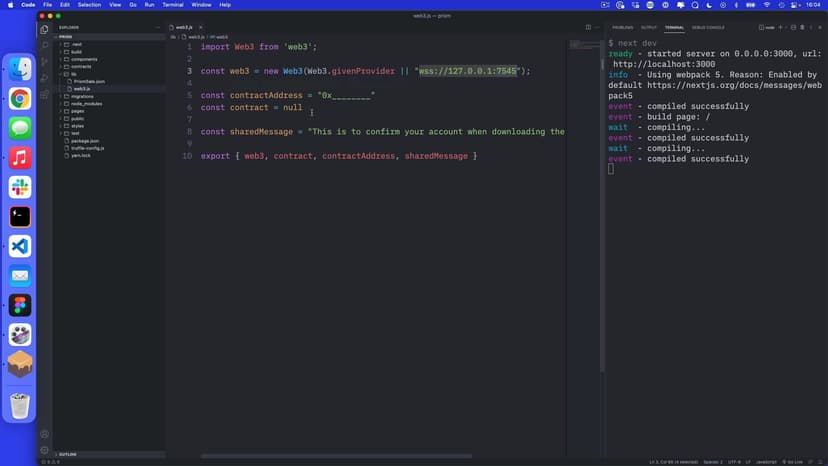Expand the Outline section
Image resolution: width=828 pixels, height=466 pixels.
pos(68,454)
